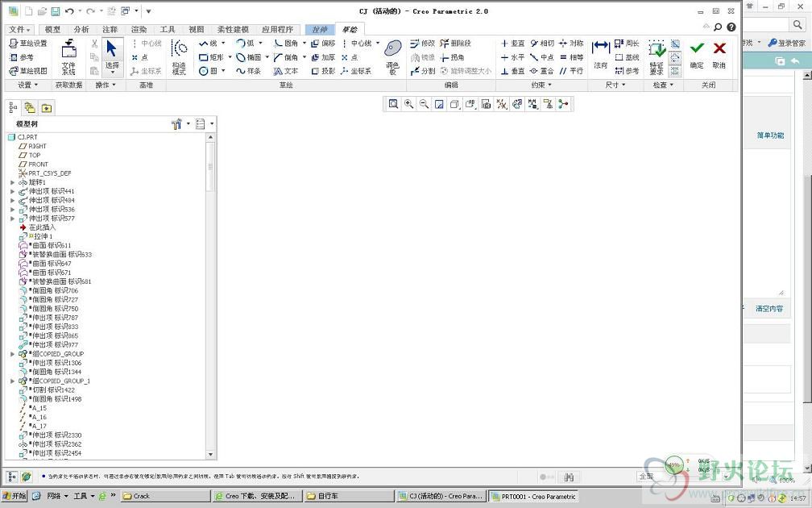Select the 矩形 rectangle sketch tool
The image size is (812, 508).
pyautogui.click(x=211, y=57)
